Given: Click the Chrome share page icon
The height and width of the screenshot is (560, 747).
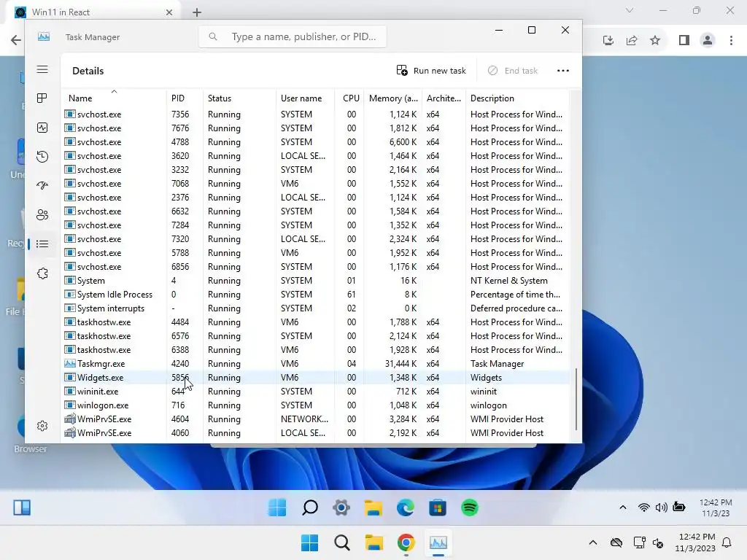Looking at the screenshot, I should tap(632, 41).
